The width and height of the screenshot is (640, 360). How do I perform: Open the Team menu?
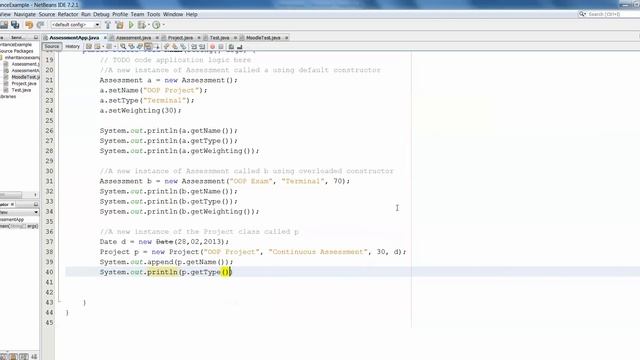(137, 14)
